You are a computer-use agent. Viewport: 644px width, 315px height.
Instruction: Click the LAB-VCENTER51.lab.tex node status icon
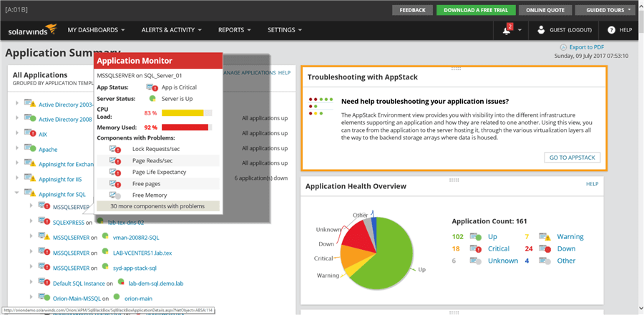(x=105, y=252)
